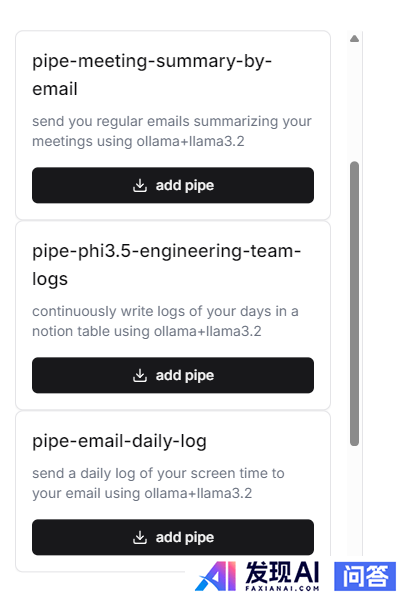411x601 pixels.
Task: Click the blue 问答 badge
Action: [x=365, y=576]
